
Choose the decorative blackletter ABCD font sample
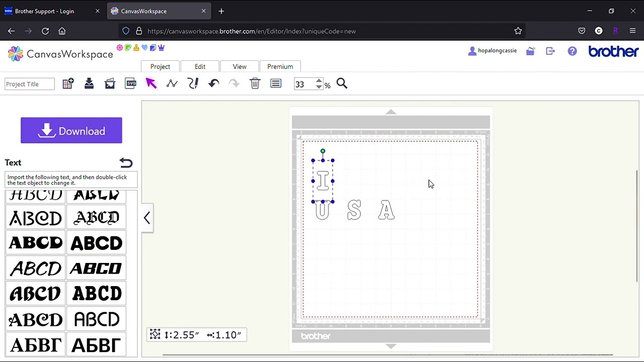coord(36,319)
